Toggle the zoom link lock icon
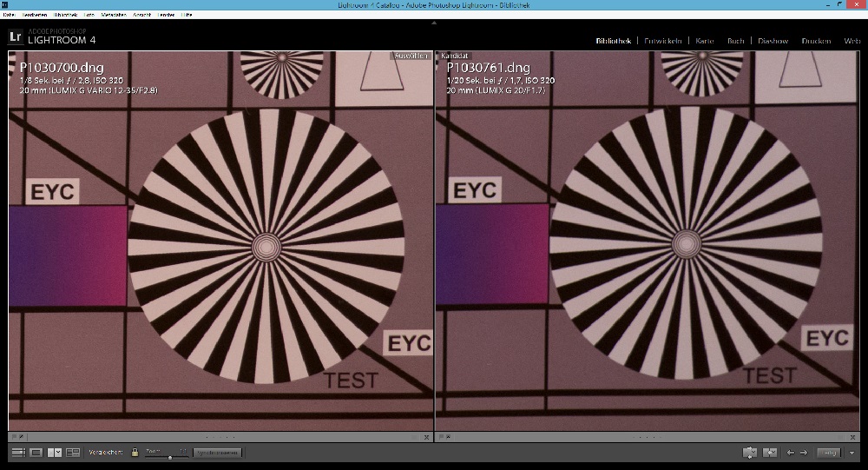The width and height of the screenshot is (868, 470). click(x=135, y=453)
